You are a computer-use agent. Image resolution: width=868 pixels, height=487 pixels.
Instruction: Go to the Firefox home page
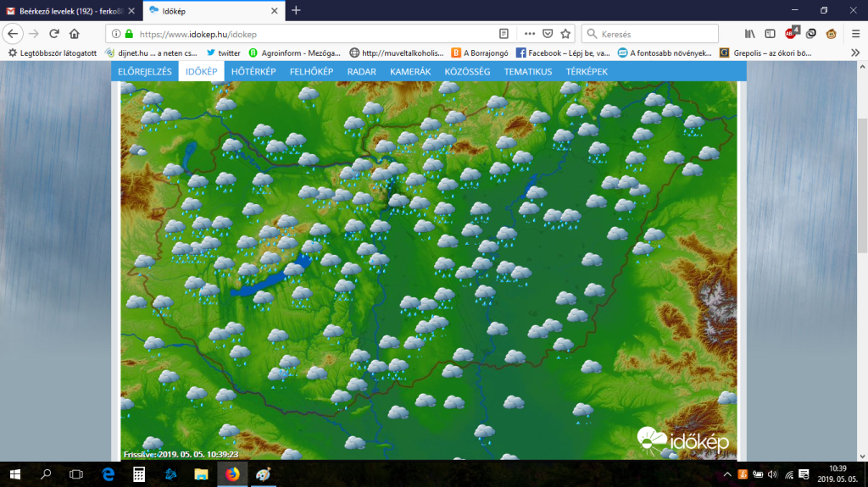[x=75, y=34]
